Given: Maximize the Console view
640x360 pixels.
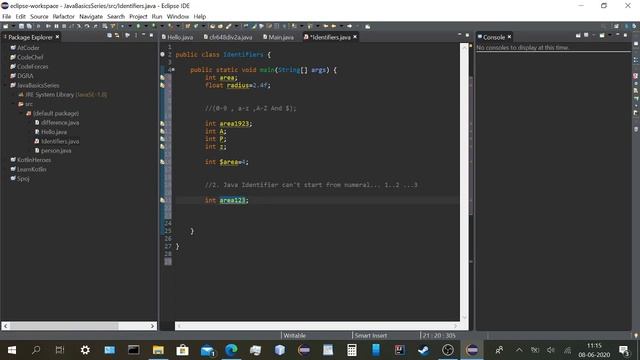Looking at the screenshot, I should [x=626, y=36].
